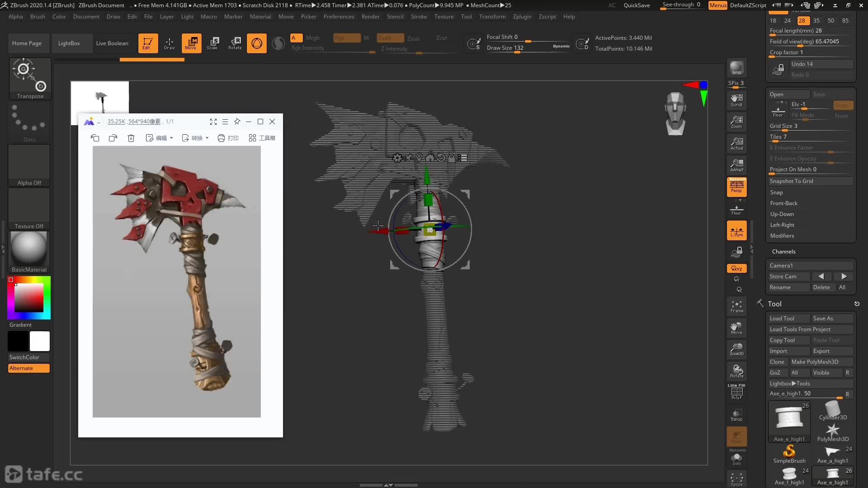Click the Actual size icon
Screen dimensions: 868x488
click(x=736, y=144)
